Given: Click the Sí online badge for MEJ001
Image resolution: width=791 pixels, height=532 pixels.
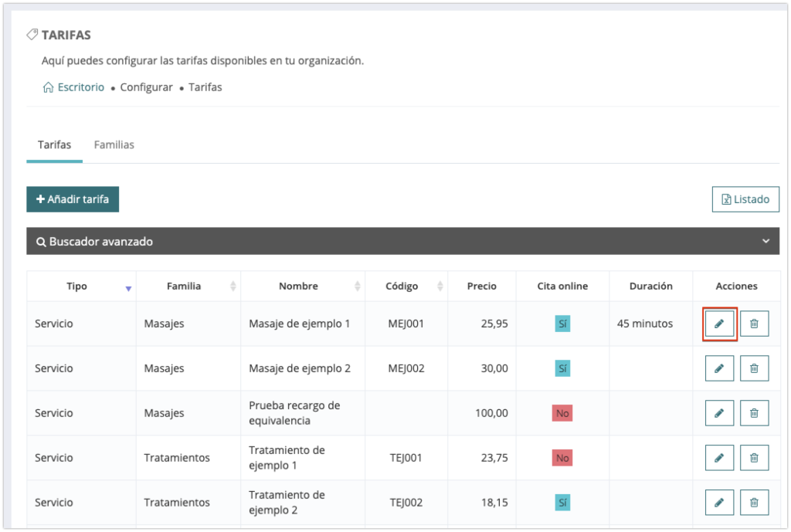Looking at the screenshot, I should [562, 324].
